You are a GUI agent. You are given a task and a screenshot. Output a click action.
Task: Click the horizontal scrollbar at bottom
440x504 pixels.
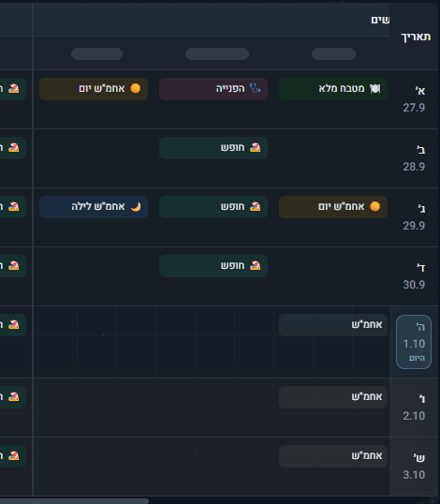74,501
